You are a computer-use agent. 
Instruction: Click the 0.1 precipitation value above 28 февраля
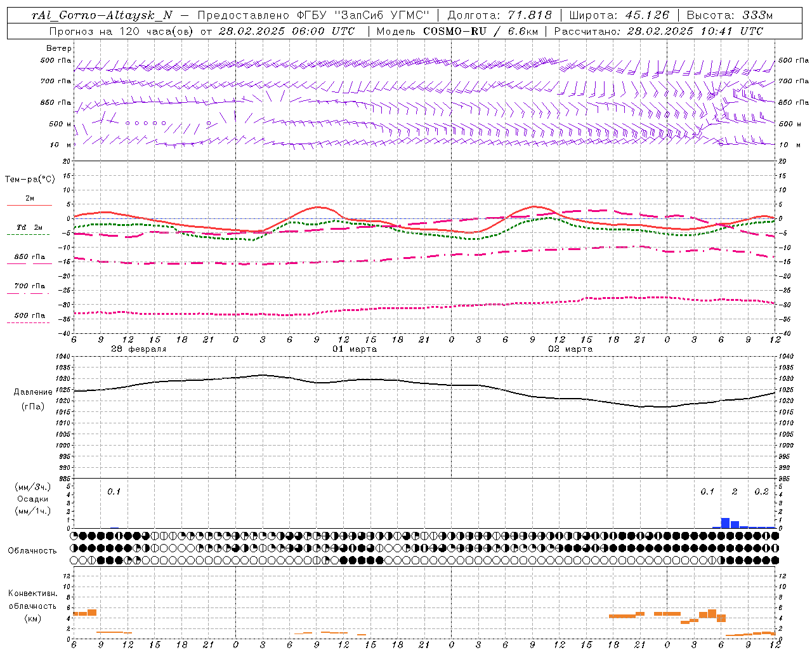point(114,492)
